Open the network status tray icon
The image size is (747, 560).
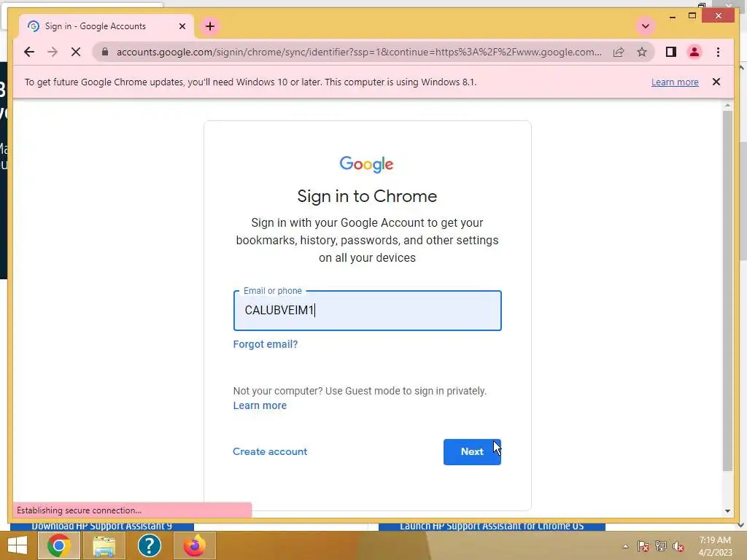tap(661, 546)
